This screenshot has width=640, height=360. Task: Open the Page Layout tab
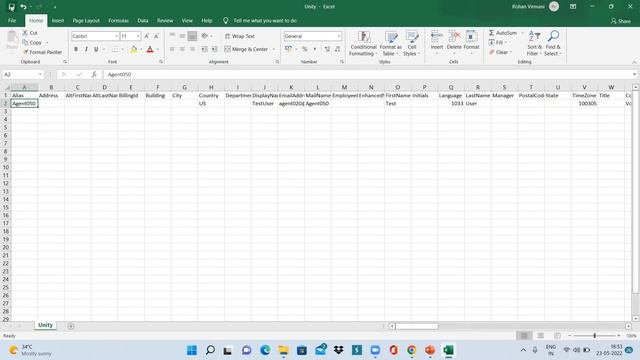(x=86, y=20)
